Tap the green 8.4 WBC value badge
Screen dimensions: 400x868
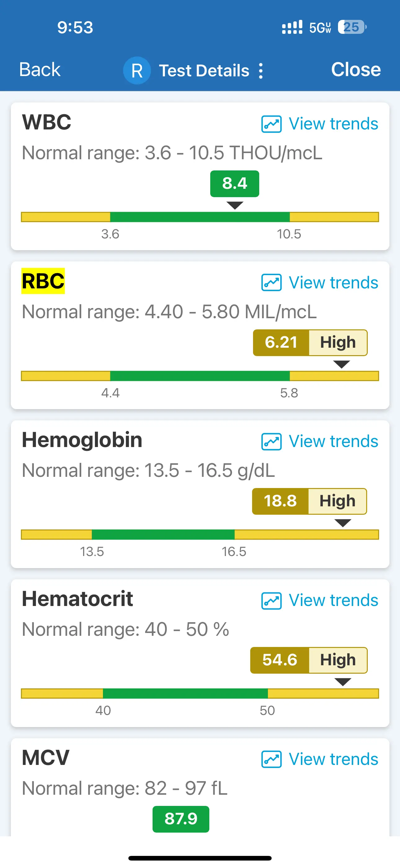tap(235, 184)
